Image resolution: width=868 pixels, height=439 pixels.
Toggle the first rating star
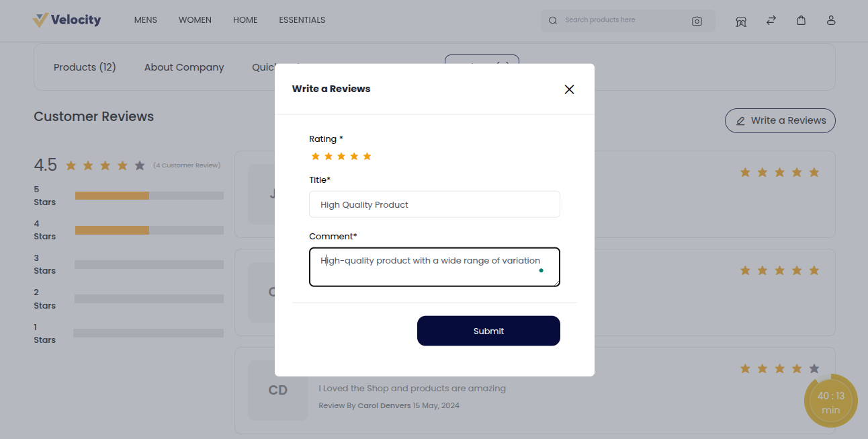315,155
